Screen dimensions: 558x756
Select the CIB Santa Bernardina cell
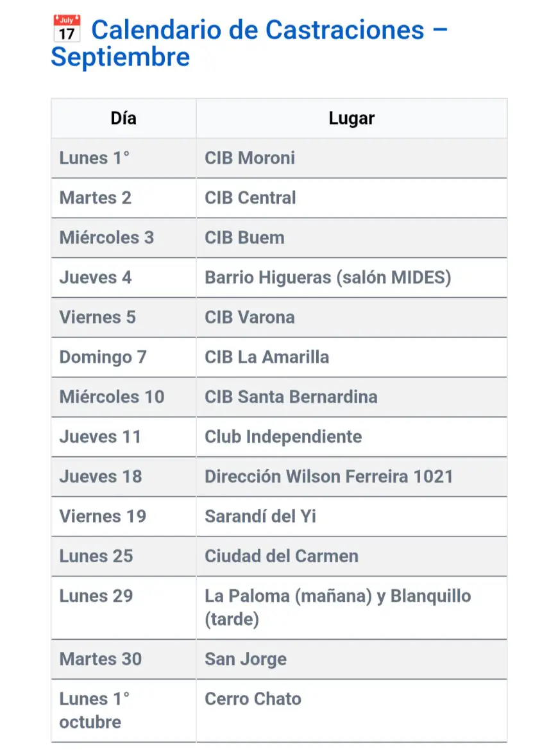click(x=291, y=397)
